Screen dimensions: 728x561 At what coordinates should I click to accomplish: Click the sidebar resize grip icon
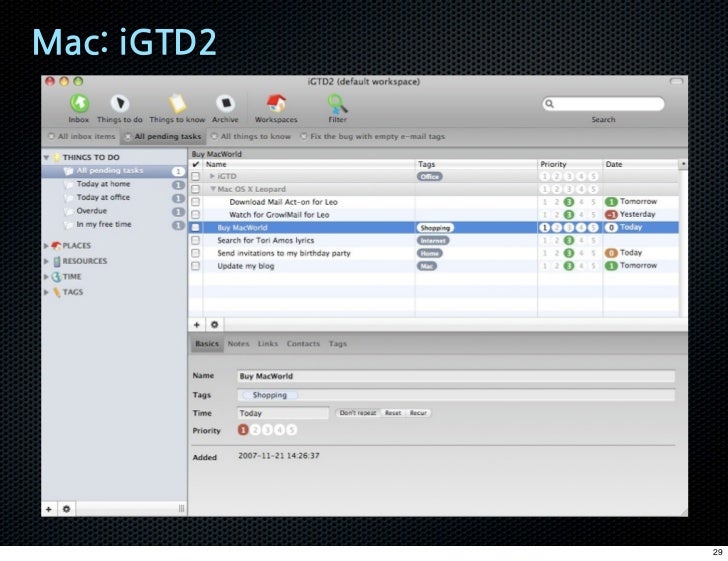(x=182, y=509)
